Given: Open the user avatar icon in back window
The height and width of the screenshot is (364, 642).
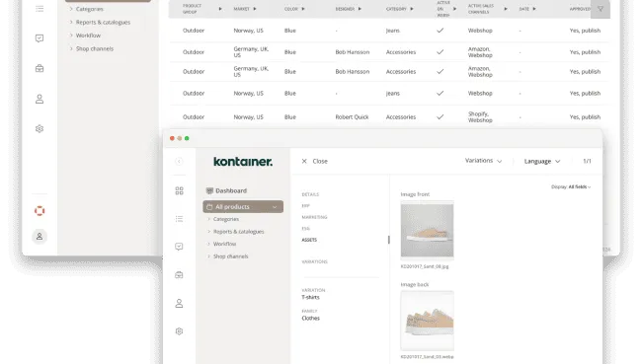Looking at the screenshot, I should [x=40, y=237].
